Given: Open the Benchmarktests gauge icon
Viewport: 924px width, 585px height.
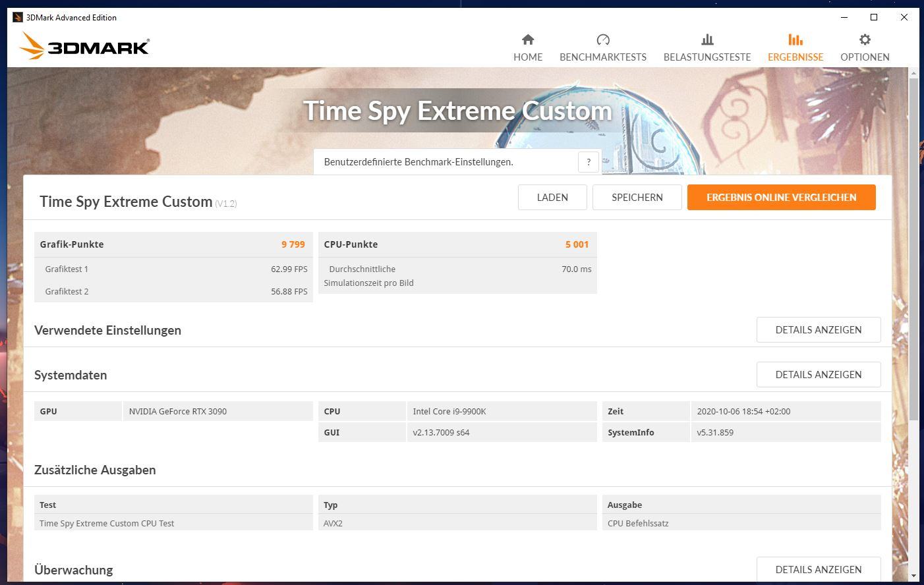Looking at the screenshot, I should [x=603, y=40].
